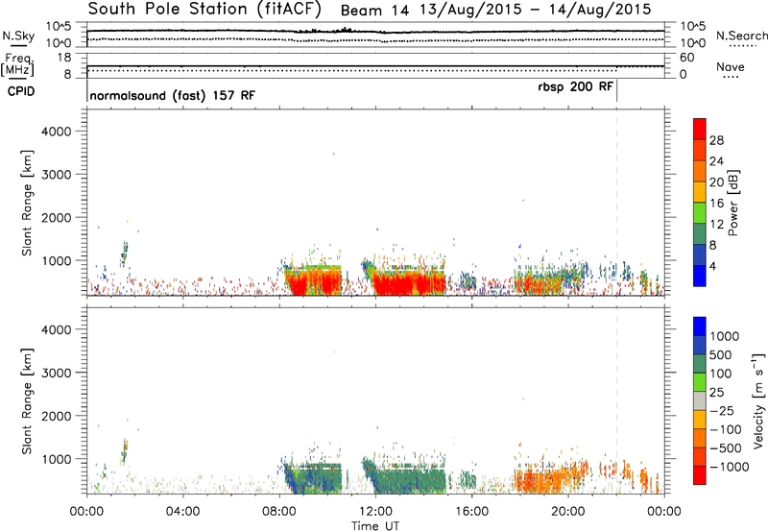
Task: Click the 'N.Sky' legend label
Action: tap(18, 36)
